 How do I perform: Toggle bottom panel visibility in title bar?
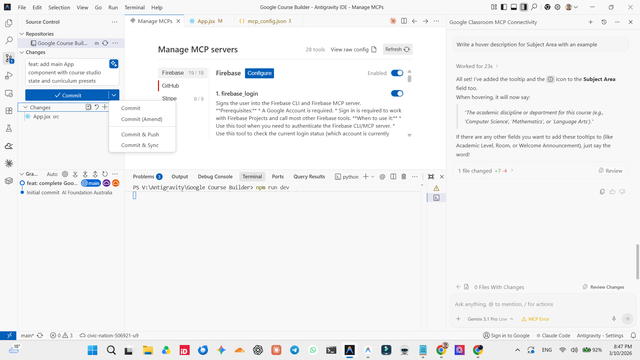(513, 7)
